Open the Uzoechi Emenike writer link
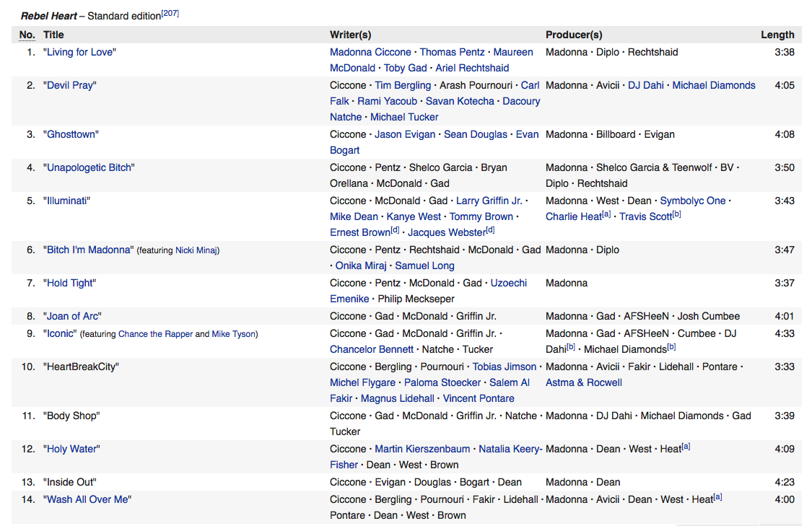Viewport: 812px width, 526px height. point(509,283)
